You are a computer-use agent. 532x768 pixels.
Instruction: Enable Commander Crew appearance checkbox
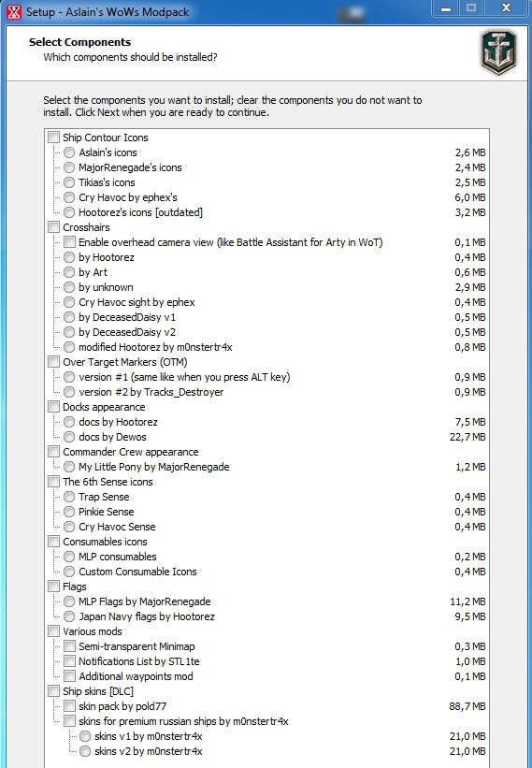pos(54,452)
